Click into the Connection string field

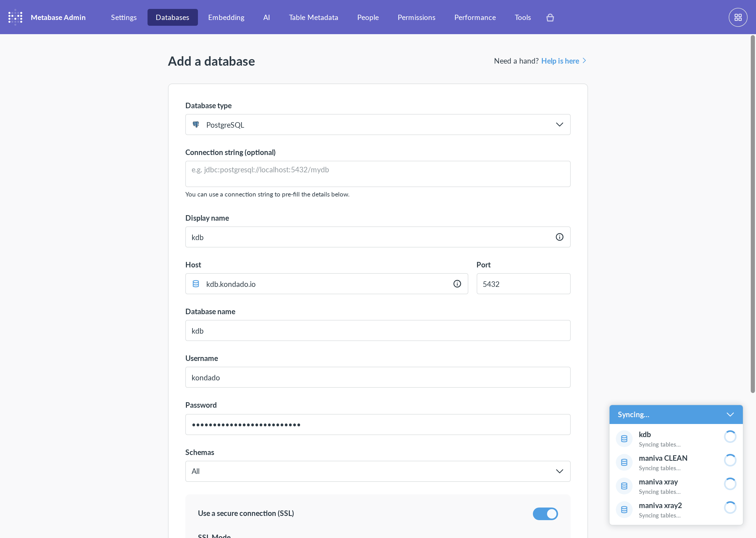click(378, 174)
